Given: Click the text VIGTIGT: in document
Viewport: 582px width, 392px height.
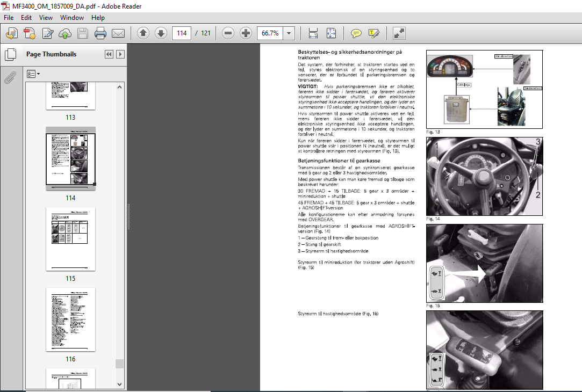Looking at the screenshot, I should click(308, 86).
